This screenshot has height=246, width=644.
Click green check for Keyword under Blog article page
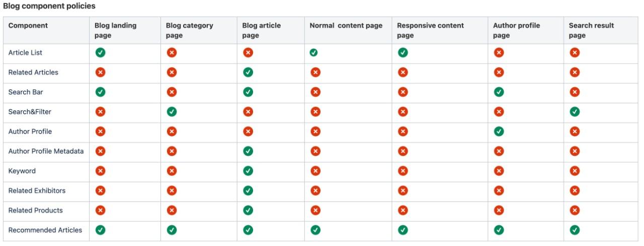[248, 171]
